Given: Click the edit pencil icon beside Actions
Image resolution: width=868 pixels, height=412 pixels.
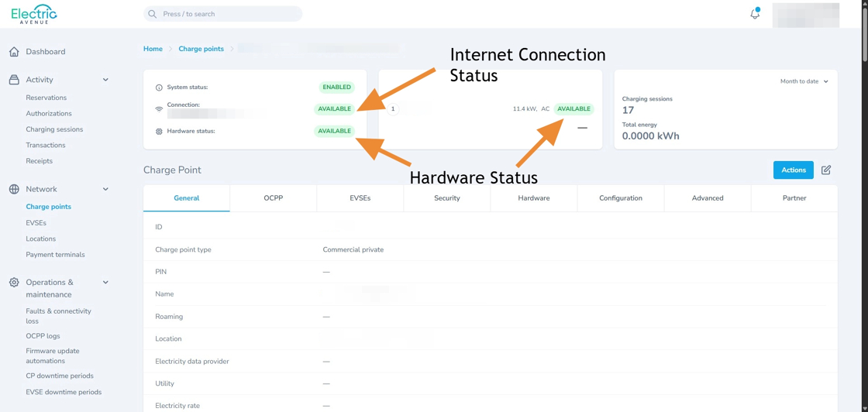Looking at the screenshot, I should [x=826, y=170].
